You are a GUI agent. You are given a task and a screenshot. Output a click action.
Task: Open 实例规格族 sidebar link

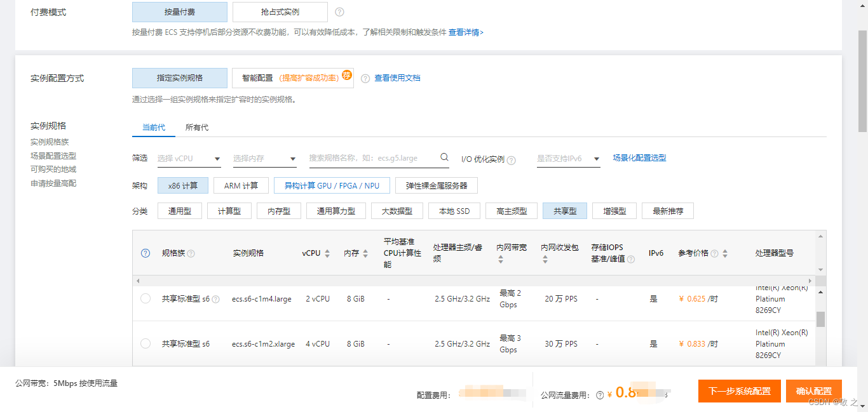point(50,142)
